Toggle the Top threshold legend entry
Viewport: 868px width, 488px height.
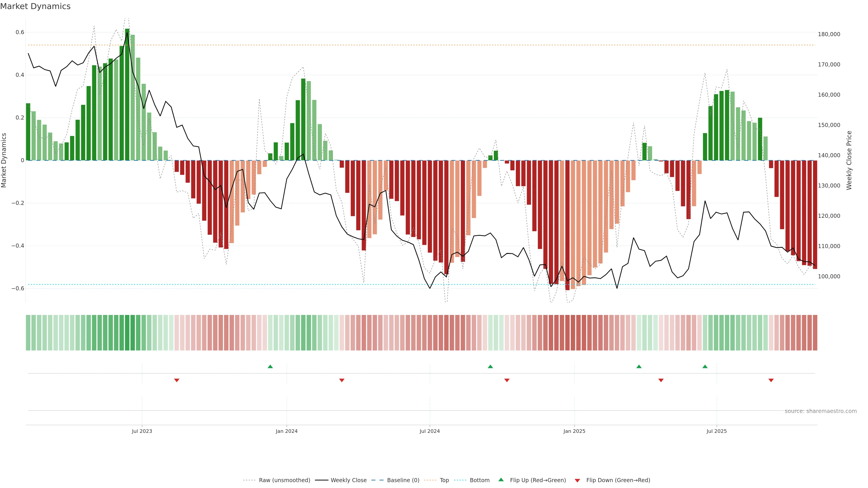coord(444,480)
